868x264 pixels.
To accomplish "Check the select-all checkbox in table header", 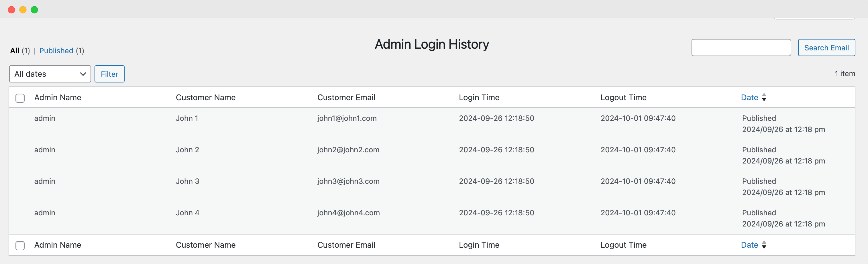I will 20,98.
